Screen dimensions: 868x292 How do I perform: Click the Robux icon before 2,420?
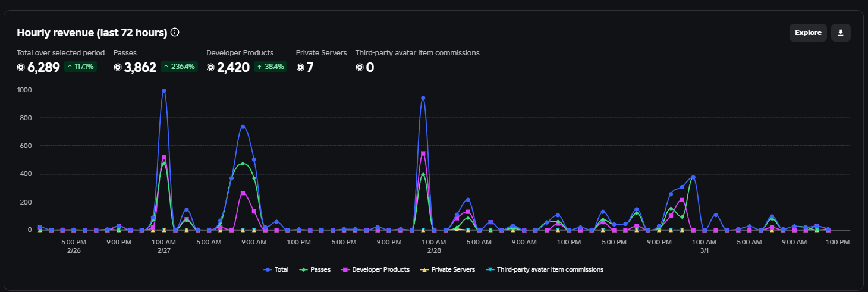pos(211,67)
